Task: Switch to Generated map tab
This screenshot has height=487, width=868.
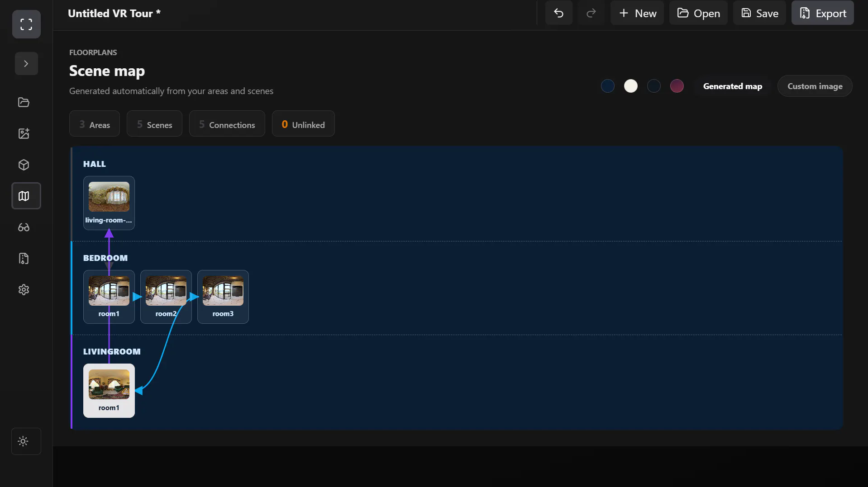Action: (733, 86)
